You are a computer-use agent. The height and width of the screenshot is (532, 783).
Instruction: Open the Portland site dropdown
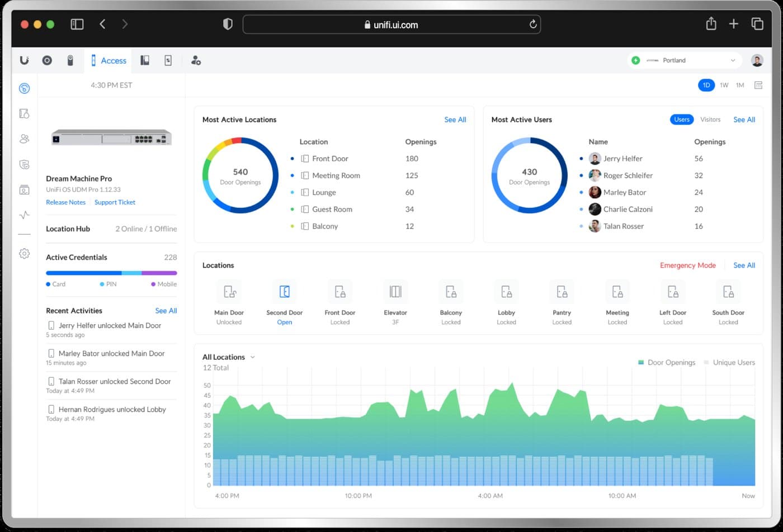point(685,60)
